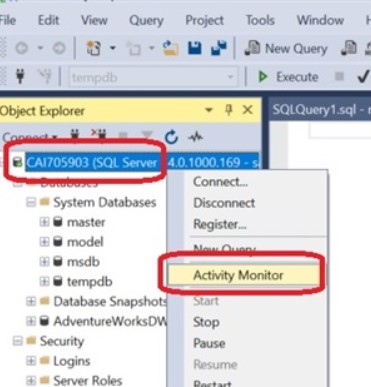
Task: Open the Tools menu
Action: 260,20
